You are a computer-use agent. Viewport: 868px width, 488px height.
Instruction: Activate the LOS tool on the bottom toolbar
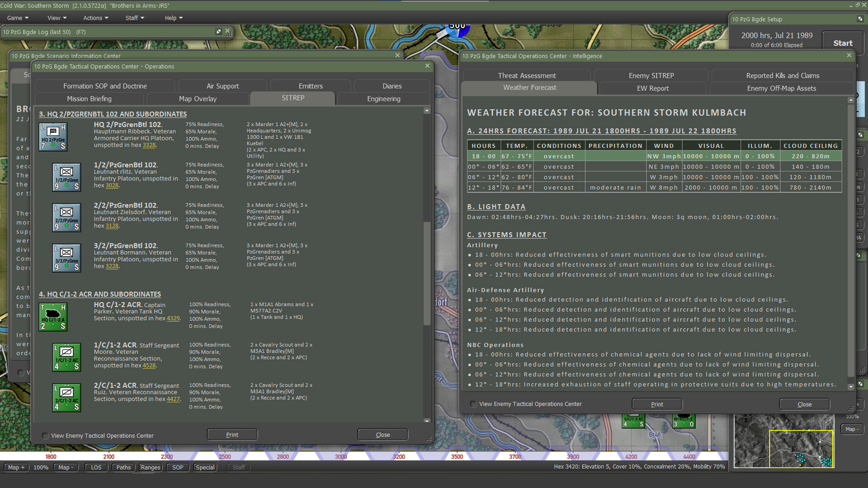click(x=96, y=467)
